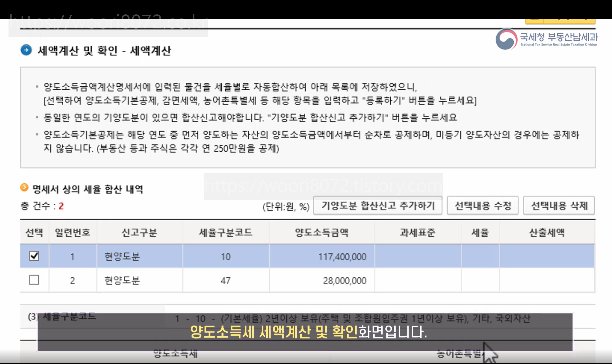Image resolution: width=612 pixels, height=364 pixels.
Task: Click the 일련번호 column header
Action: click(x=72, y=232)
